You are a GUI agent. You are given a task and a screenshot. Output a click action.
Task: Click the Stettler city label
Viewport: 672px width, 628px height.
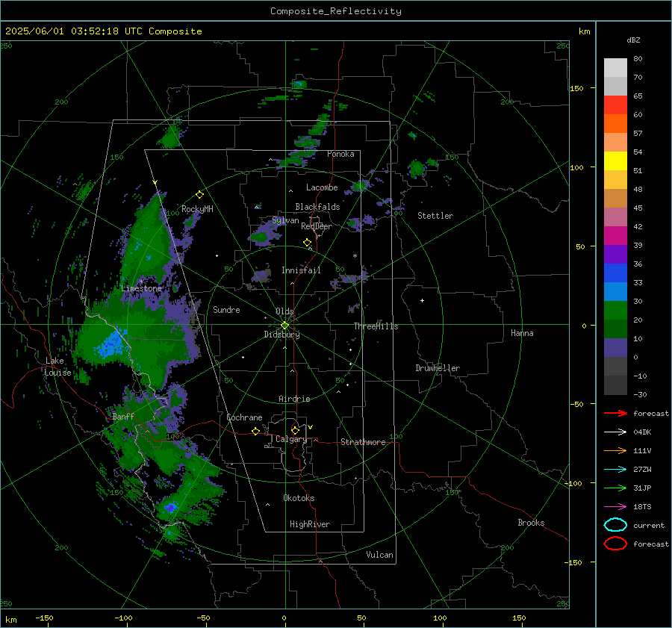coord(435,216)
